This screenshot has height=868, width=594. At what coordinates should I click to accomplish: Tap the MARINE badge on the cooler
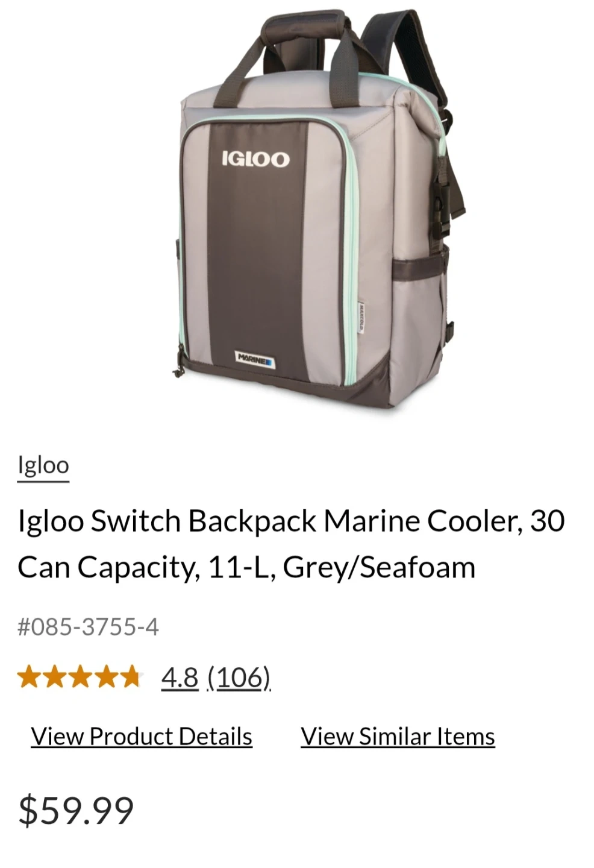tap(255, 358)
